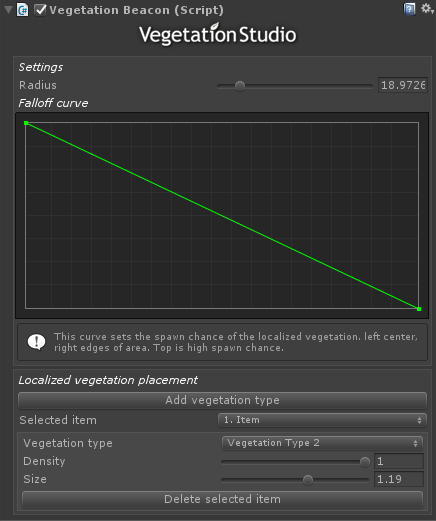Open the component settings gear menu
The width and height of the screenshot is (436, 521).
pos(427,9)
